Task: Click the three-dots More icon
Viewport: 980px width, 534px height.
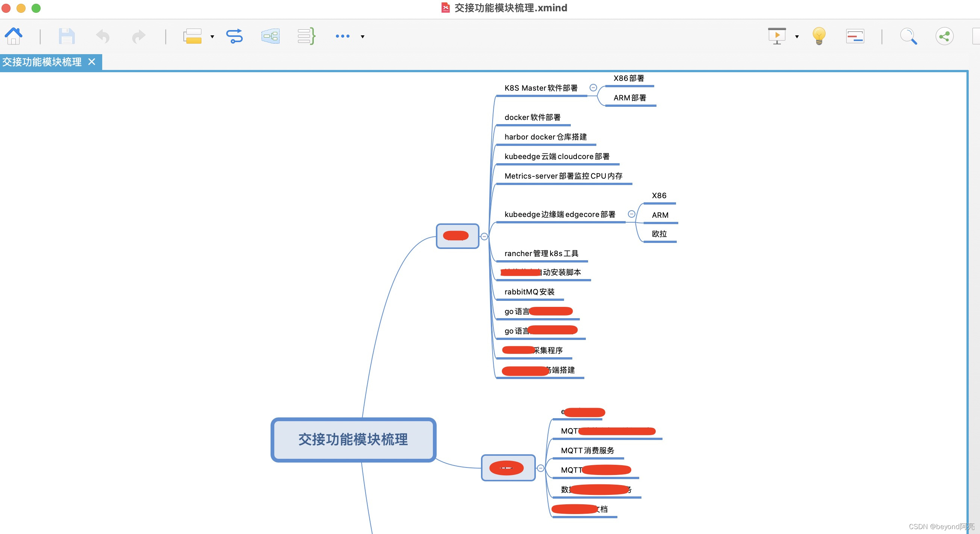Action: tap(342, 36)
